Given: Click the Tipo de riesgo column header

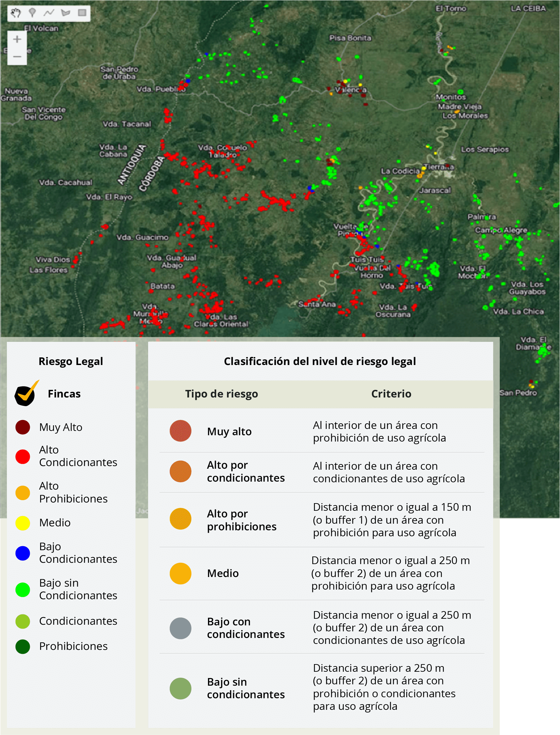Looking at the screenshot, I should click(221, 394).
